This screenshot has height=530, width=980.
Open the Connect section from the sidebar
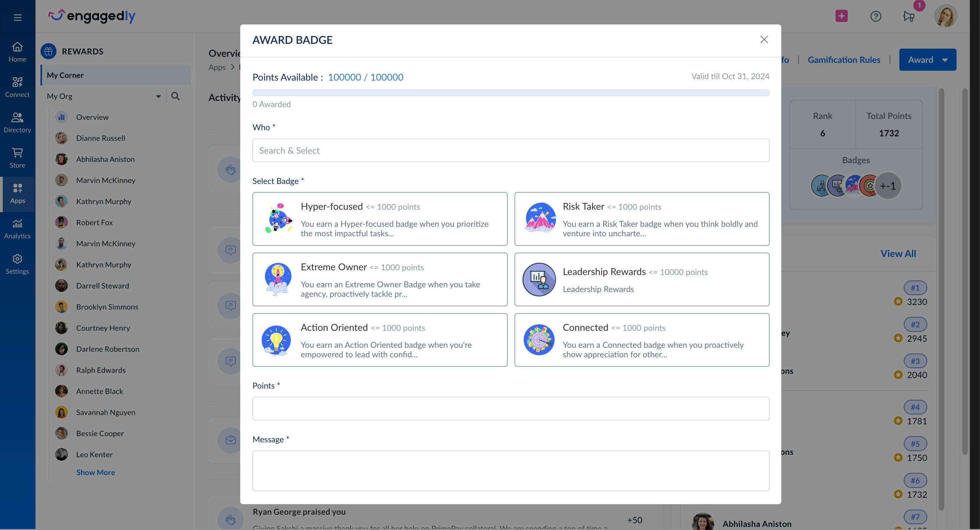[17, 87]
